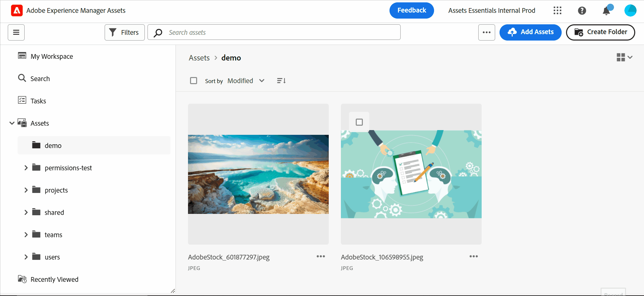Open the Sort by Modified dropdown
The height and width of the screenshot is (296, 644).
click(246, 81)
